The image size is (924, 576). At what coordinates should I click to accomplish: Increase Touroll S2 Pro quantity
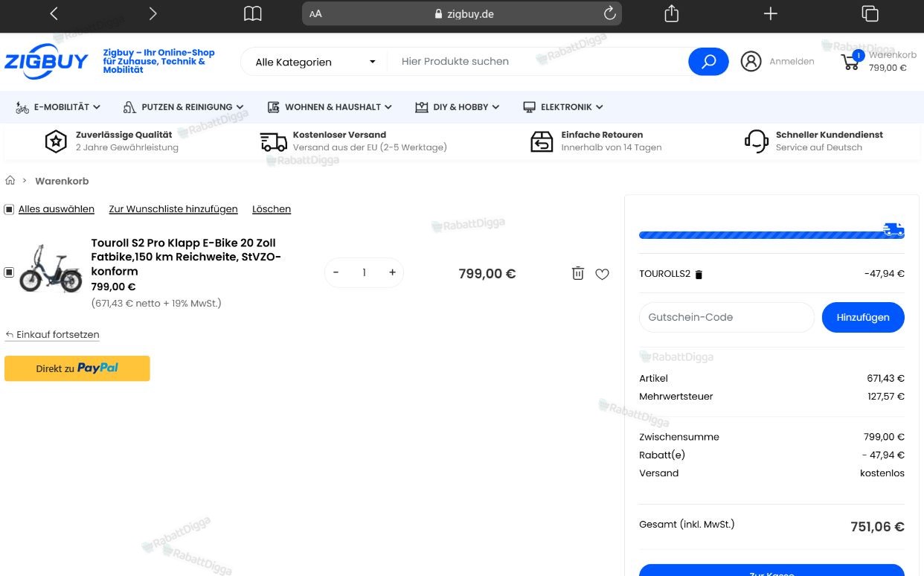pyautogui.click(x=392, y=272)
